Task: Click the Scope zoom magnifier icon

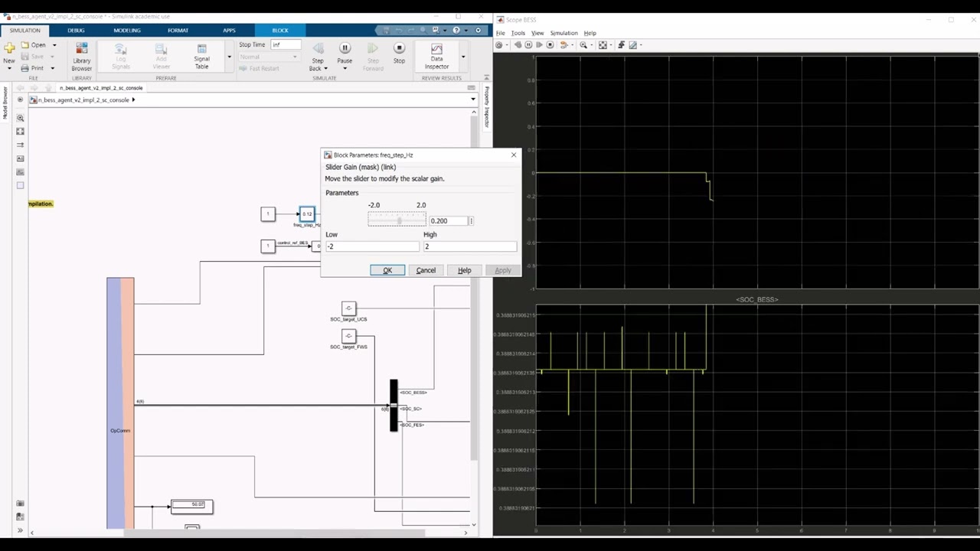Action: [583, 45]
